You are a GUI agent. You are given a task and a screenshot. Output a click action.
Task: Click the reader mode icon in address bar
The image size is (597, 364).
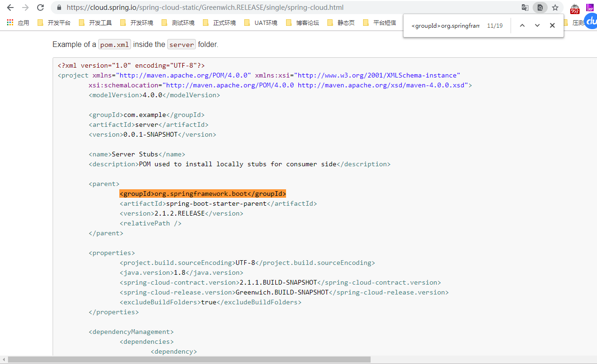point(540,8)
